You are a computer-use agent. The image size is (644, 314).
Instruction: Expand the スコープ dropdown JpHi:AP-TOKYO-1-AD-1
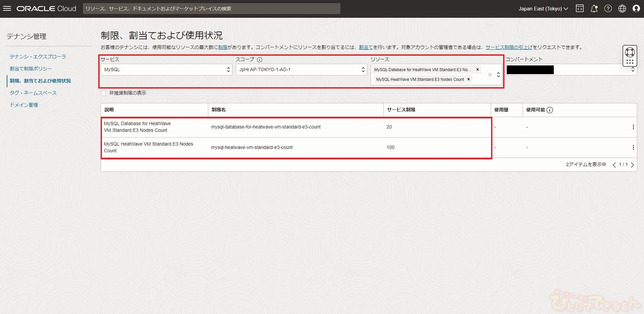coord(301,70)
